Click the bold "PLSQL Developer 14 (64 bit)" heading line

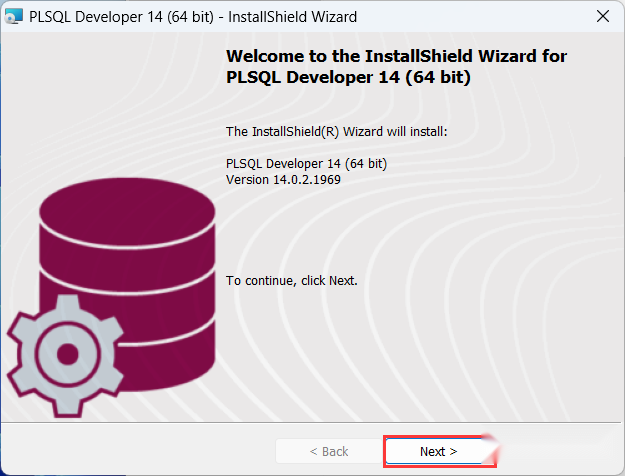tap(348, 77)
